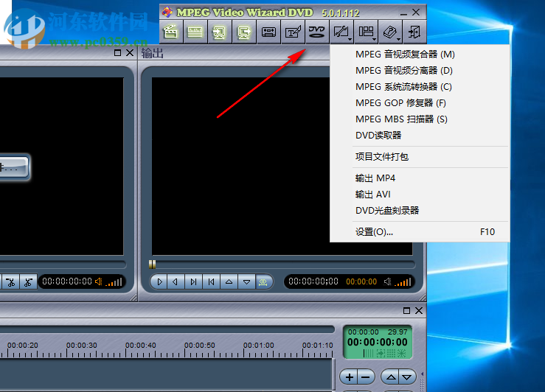
Task: Adjust the output monitor volume bars
Action: (x=403, y=282)
